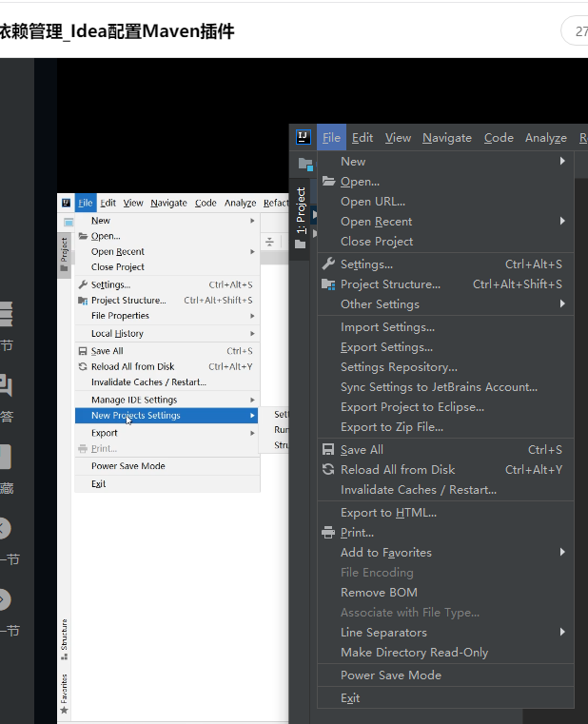This screenshot has width=588, height=724.
Task: Open Analyze menu in light window menubar
Action: (x=240, y=204)
